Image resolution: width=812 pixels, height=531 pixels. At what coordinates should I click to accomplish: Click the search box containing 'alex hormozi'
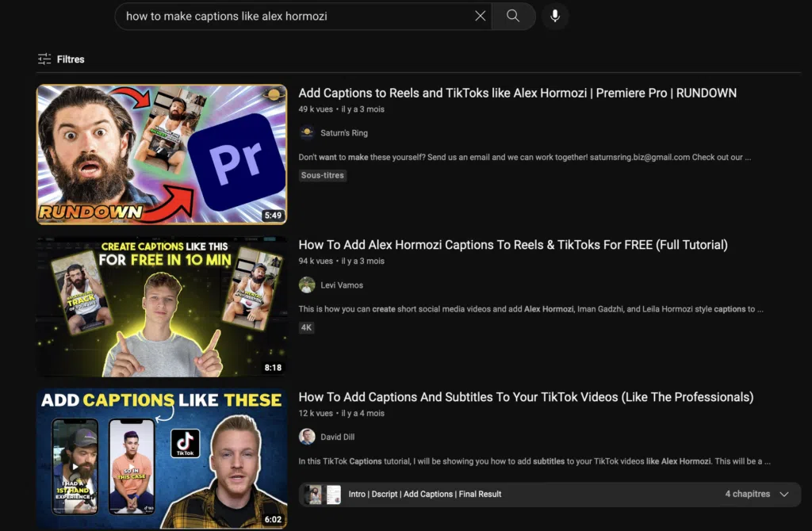tap(303, 16)
